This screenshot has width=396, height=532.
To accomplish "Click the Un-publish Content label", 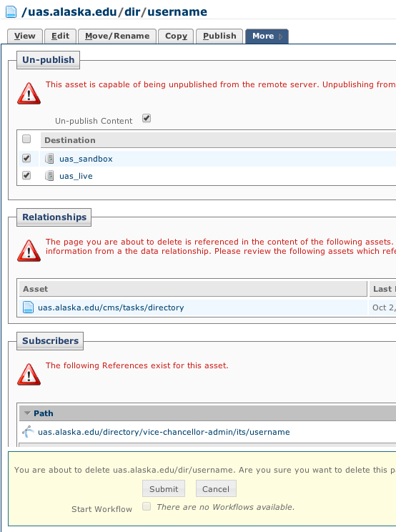I will point(94,121).
